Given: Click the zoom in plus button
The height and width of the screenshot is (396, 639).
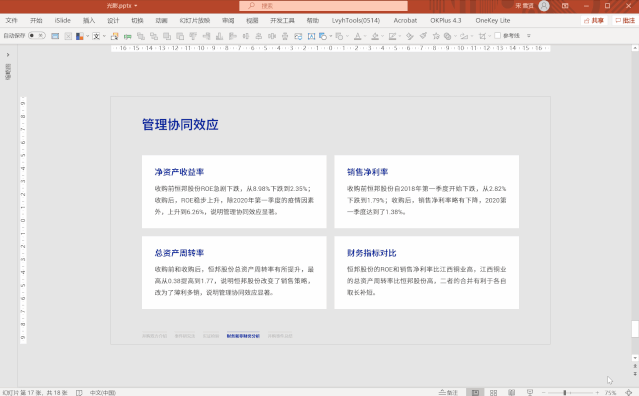Looking at the screenshot, I should [597, 392].
